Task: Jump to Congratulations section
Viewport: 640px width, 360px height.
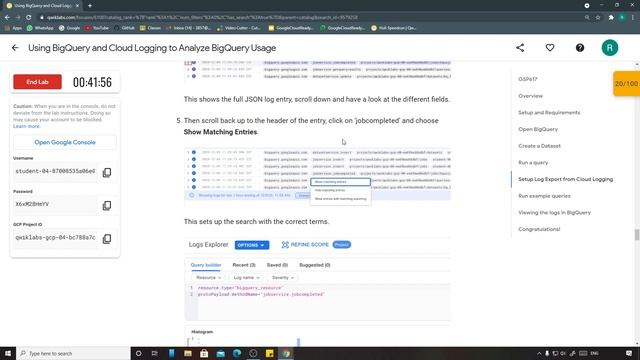Action: click(x=539, y=229)
